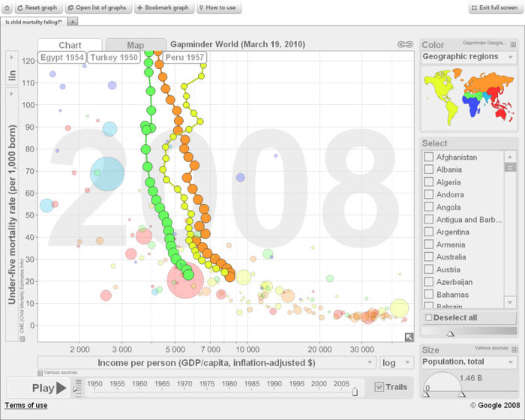The height and width of the screenshot is (420, 525).
Task: Open the Y-axis lin scale selector
Action: coord(12,69)
